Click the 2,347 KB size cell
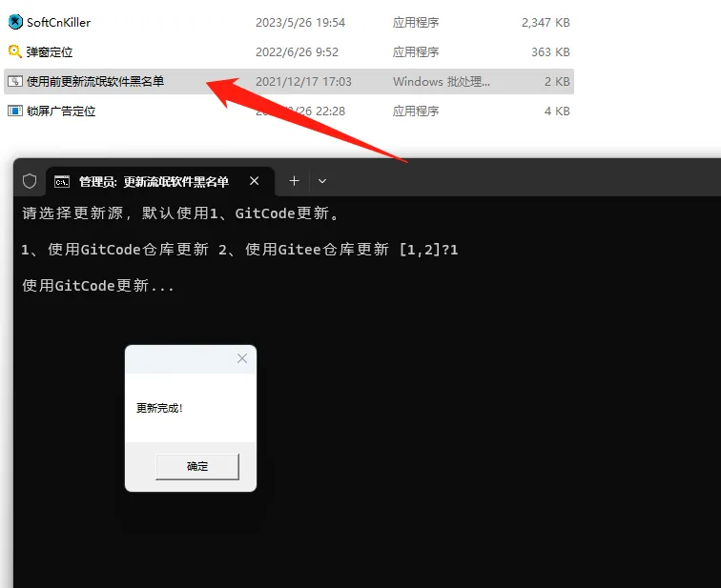 tap(546, 23)
